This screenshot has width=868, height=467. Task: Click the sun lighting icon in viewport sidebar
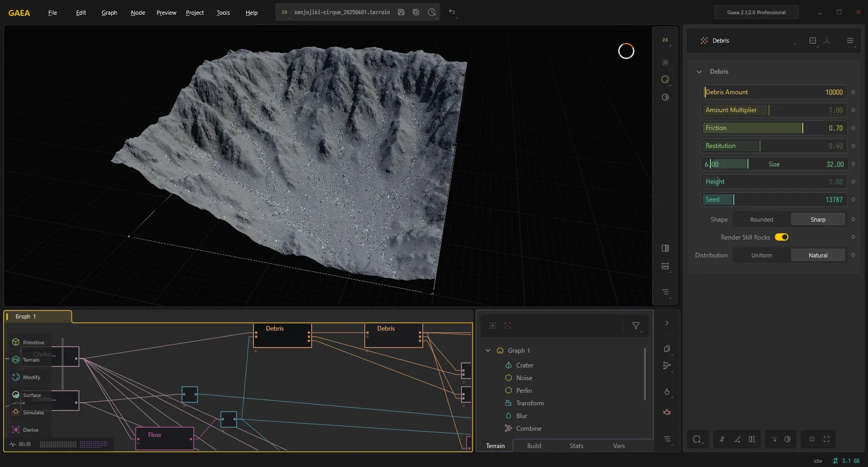(x=665, y=62)
